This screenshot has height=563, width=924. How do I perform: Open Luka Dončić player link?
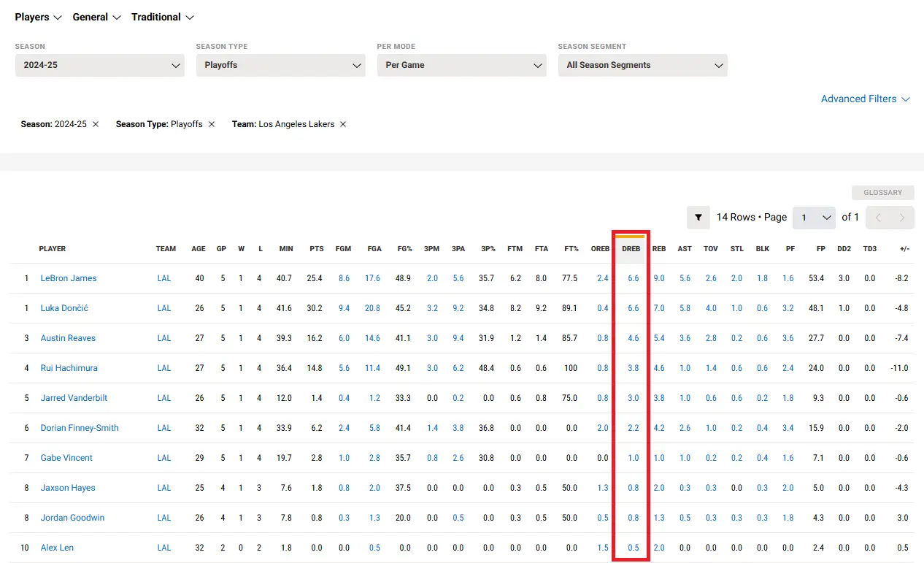[64, 308]
